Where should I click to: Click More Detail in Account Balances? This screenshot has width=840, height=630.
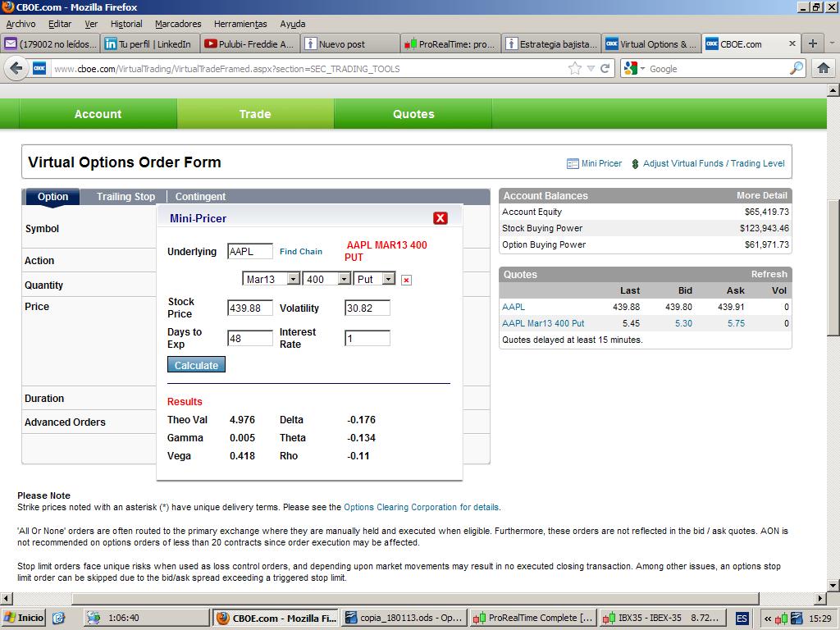click(x=762, y=195)
